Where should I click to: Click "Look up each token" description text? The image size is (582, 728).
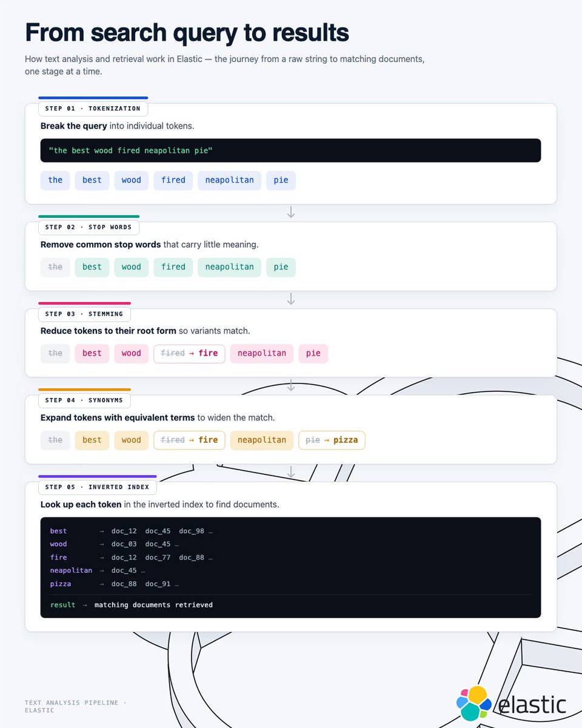[160, 505]
